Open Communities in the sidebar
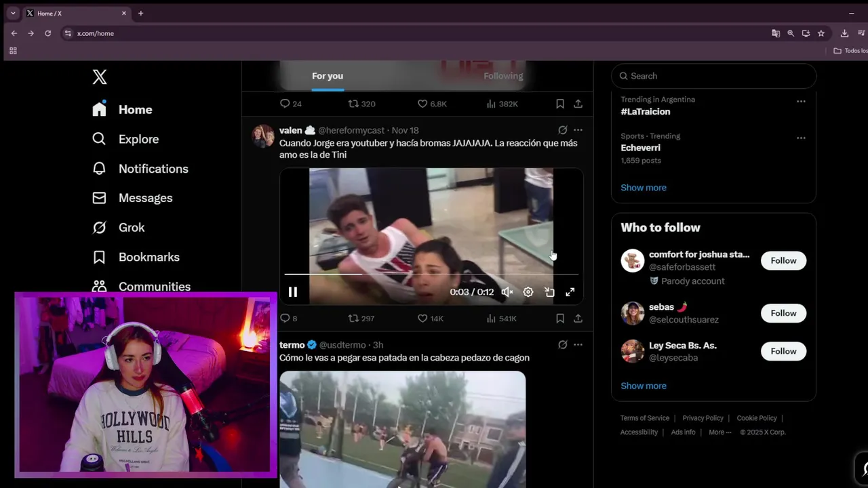The height and width of the screenshot is (488, 868). pyautogui.click(x=141, y=286)
